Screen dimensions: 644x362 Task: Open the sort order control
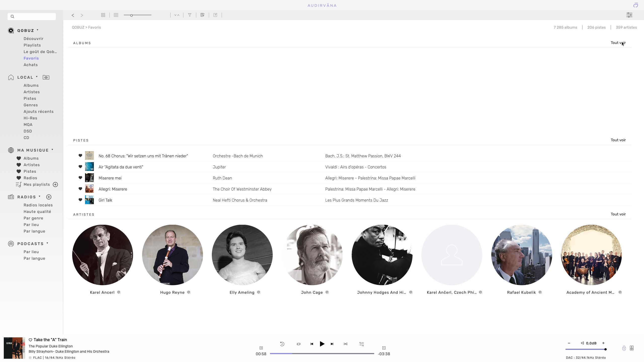[177, 15]
